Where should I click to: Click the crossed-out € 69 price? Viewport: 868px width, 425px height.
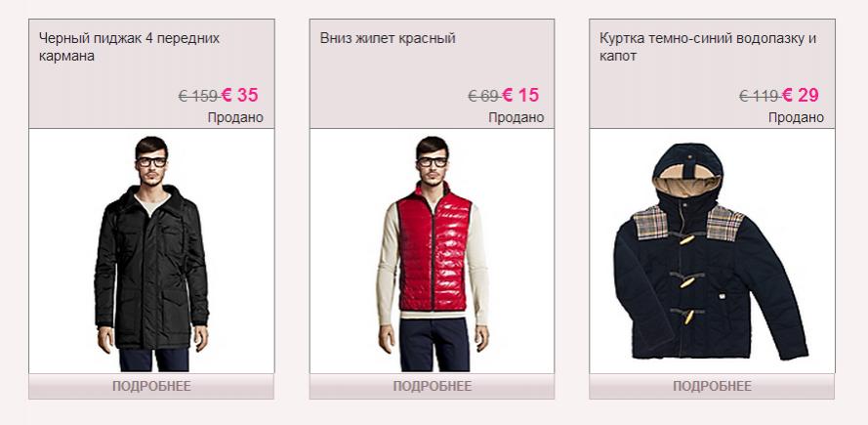pos(483,97)
